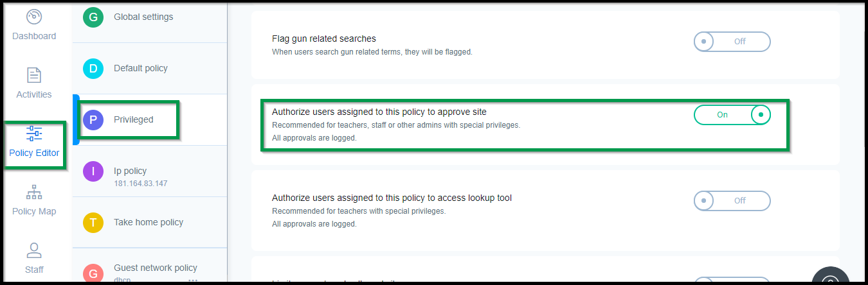The height and width of the screenshot is (285, 868).
Task: Click the Default policy label
Action: pyautogui.click(x=141, y=68)
